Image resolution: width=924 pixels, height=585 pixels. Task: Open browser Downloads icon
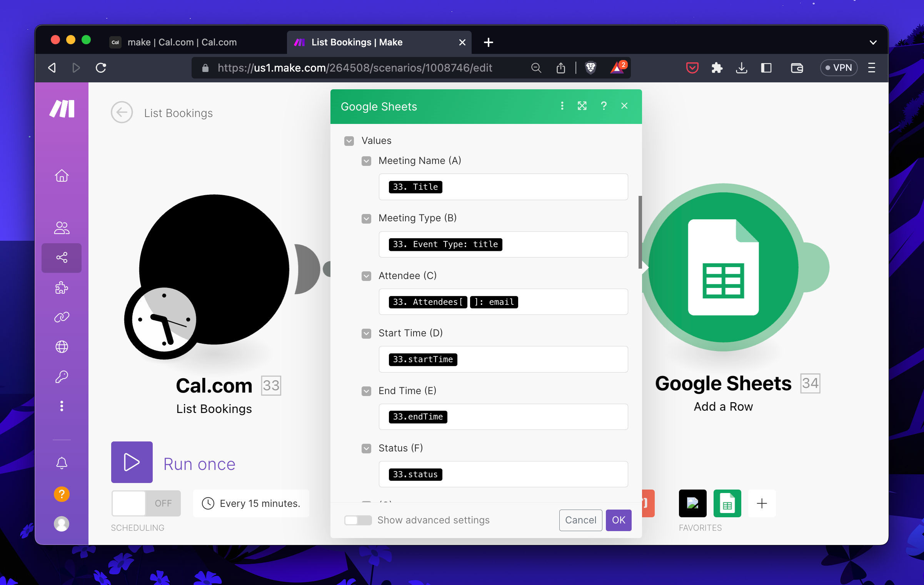741,68
